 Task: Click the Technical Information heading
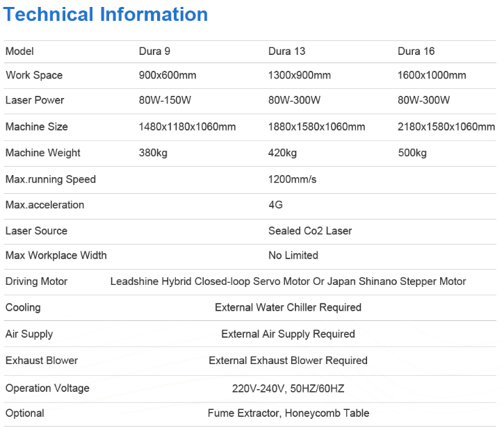(x=106, y=15)
